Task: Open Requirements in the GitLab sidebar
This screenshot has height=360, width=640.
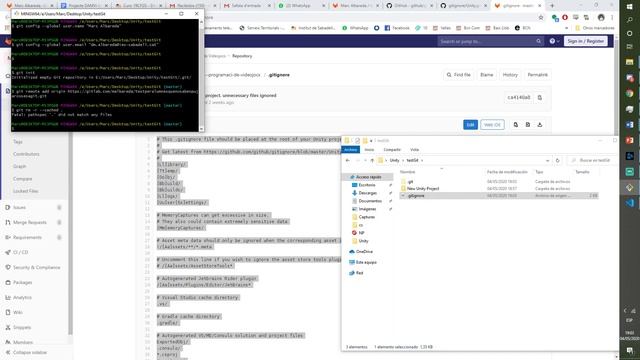Action: point(27,238)
